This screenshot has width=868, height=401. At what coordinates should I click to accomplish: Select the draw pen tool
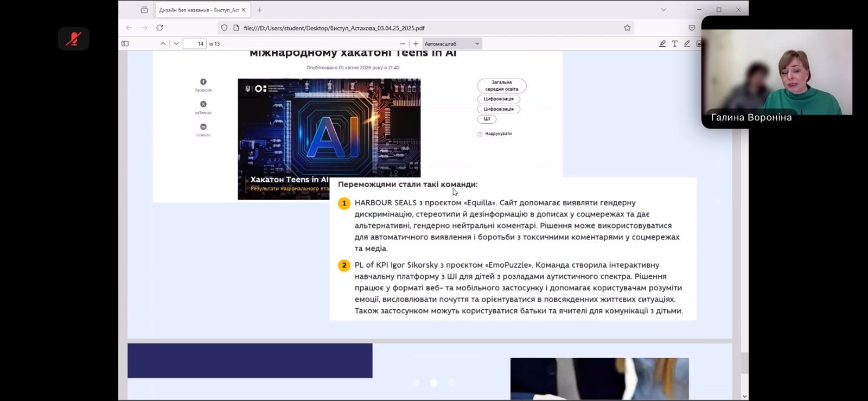687,44
